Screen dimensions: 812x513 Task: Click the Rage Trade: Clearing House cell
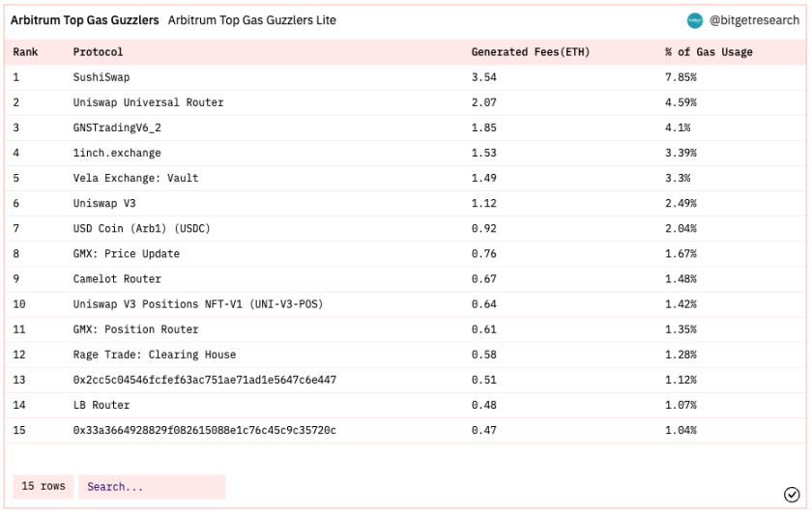tap(155, 355)
